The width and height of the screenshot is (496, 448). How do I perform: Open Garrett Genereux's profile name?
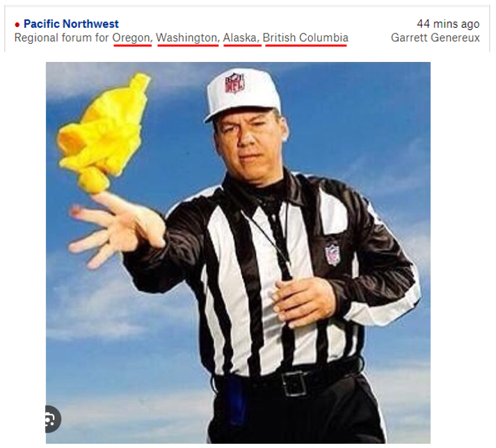coord(435,38)
